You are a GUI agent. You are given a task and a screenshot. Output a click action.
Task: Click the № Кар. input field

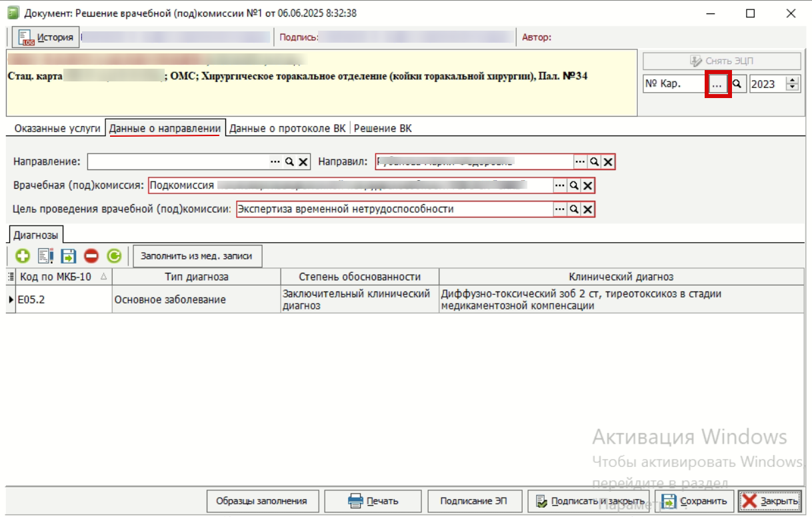coord(675,84)
